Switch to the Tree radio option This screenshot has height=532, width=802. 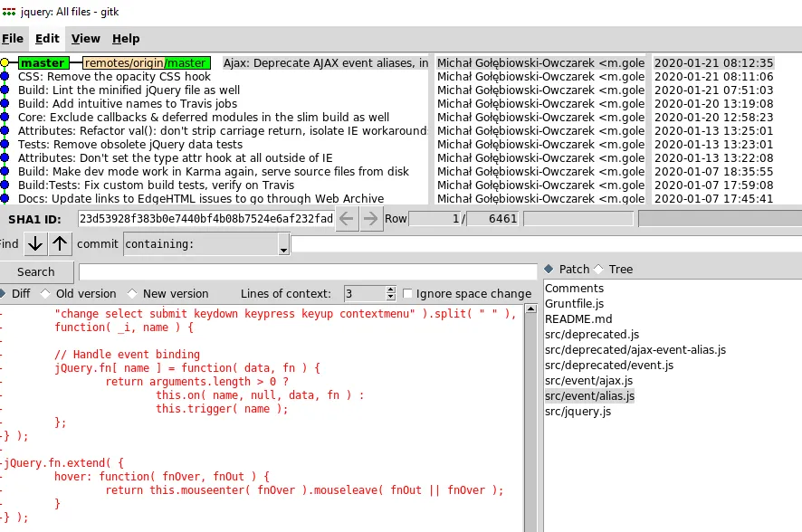598,269
